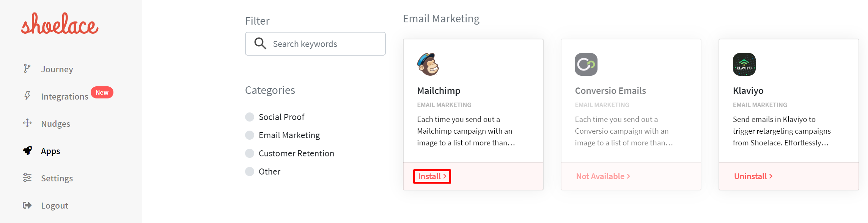Image resolution: width=868 pixels, height=223 pixels.
Task: Click the Not Available link for Conversio
Action: [x=603, y=176]
